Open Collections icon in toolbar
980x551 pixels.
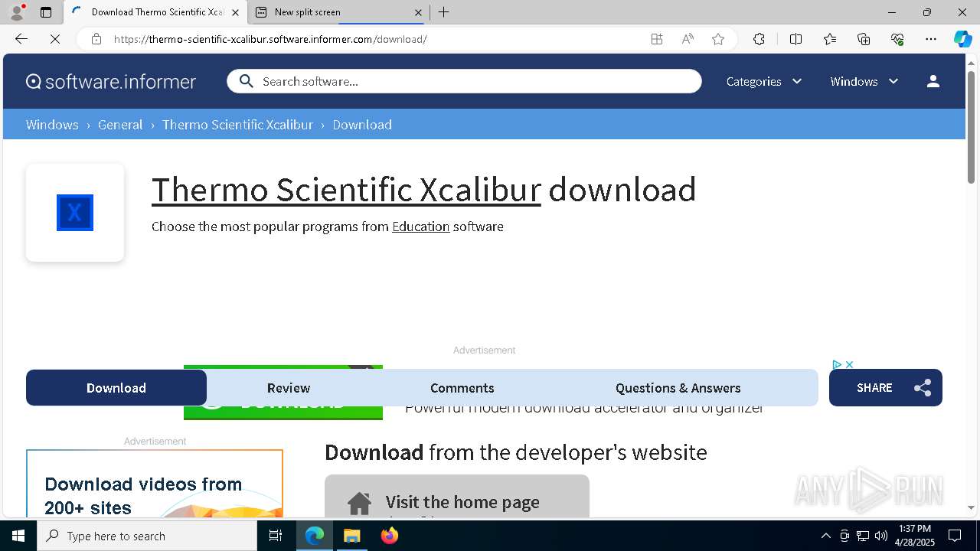864,39
